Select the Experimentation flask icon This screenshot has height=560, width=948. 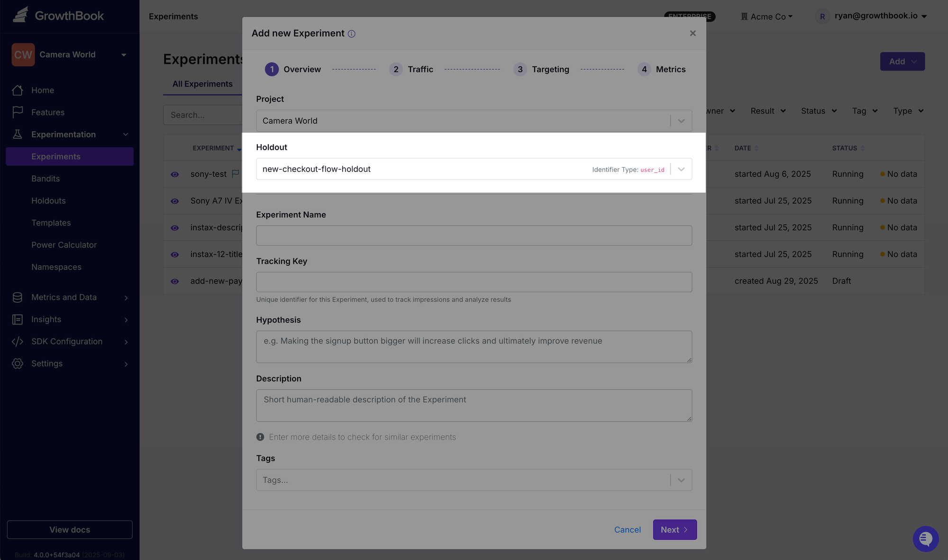[x=18, y=134]
